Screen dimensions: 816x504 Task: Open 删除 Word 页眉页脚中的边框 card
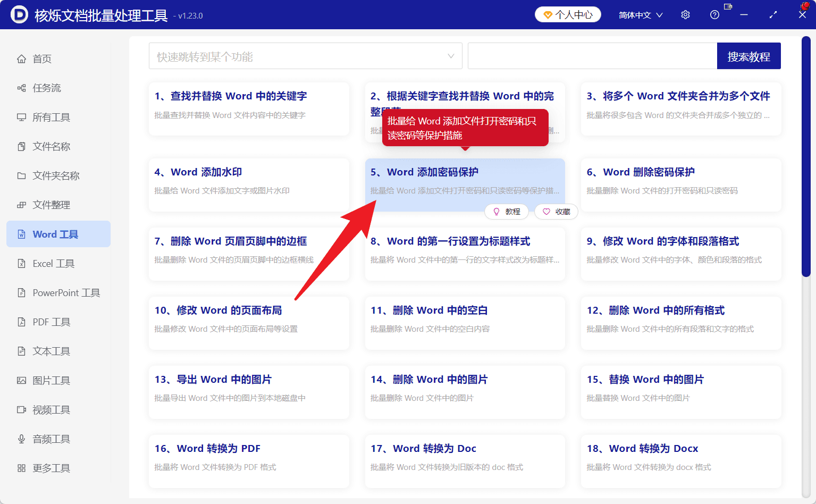point(249,254)
